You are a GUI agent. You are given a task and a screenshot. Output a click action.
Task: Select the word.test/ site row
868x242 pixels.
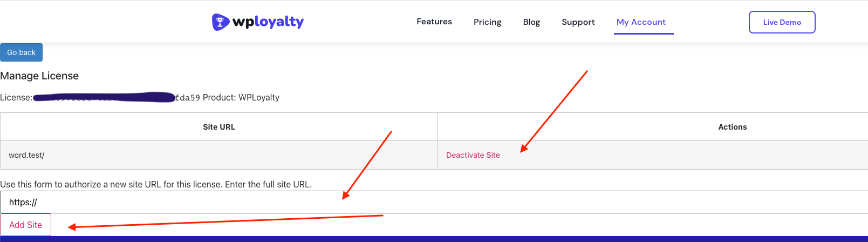(26, 155)
